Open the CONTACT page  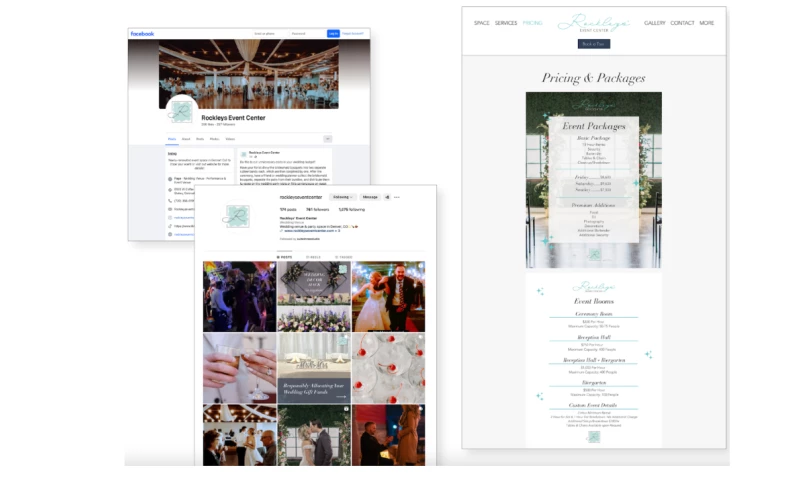(682, 23)
